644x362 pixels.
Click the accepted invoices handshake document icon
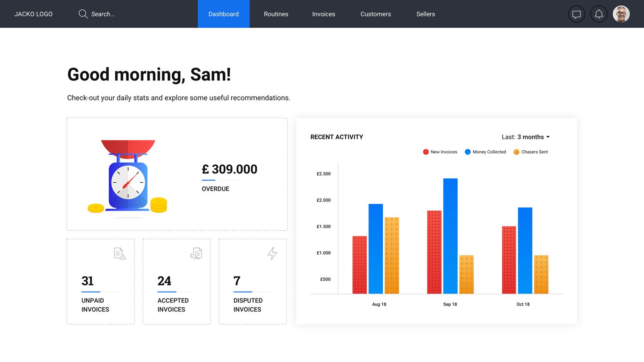(x=196, y=253)
